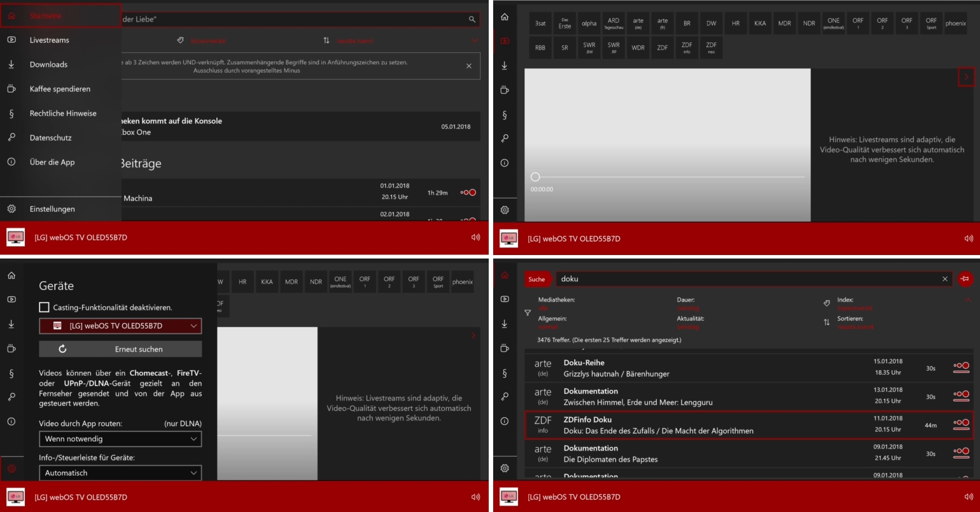This screenshot has width=980, height=512.
Task: Dismiss the UND-verknüpft search hint with its X
Action: point(469,66)
